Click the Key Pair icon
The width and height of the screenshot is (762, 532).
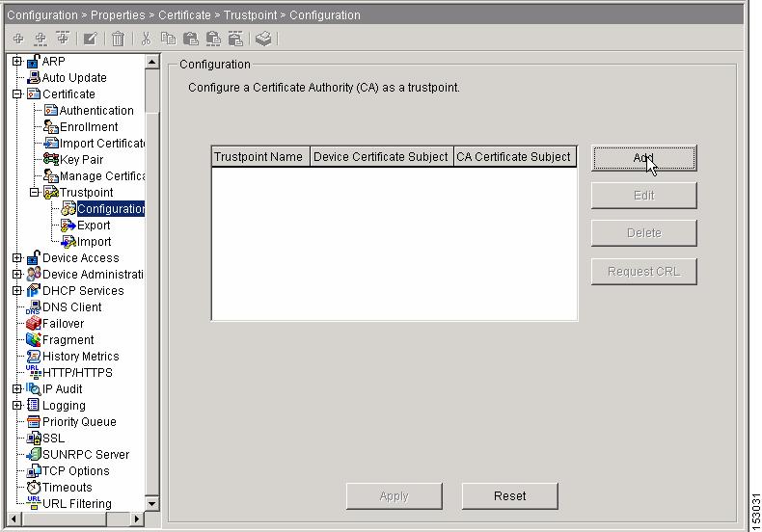pos(51,159)
